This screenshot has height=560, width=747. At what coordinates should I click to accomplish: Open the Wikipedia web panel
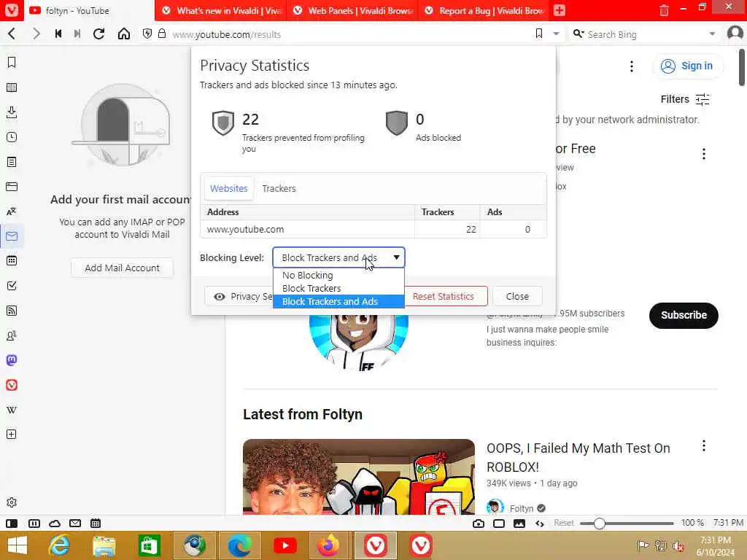[x=12, y=410]
